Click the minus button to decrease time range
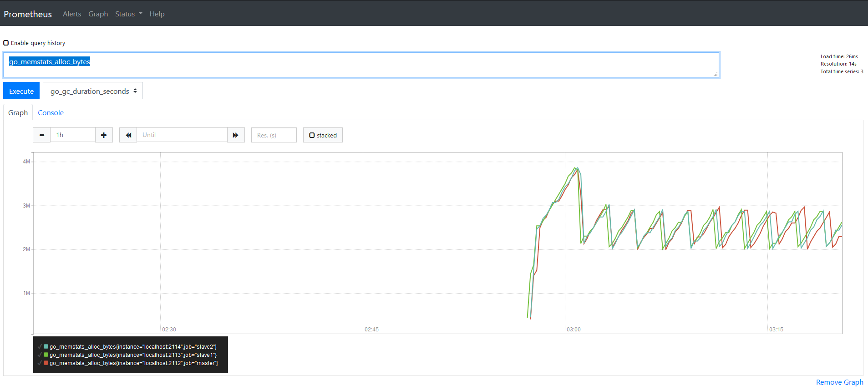Image resolution: width=868 pixels, height=391 pixels. 42,135
